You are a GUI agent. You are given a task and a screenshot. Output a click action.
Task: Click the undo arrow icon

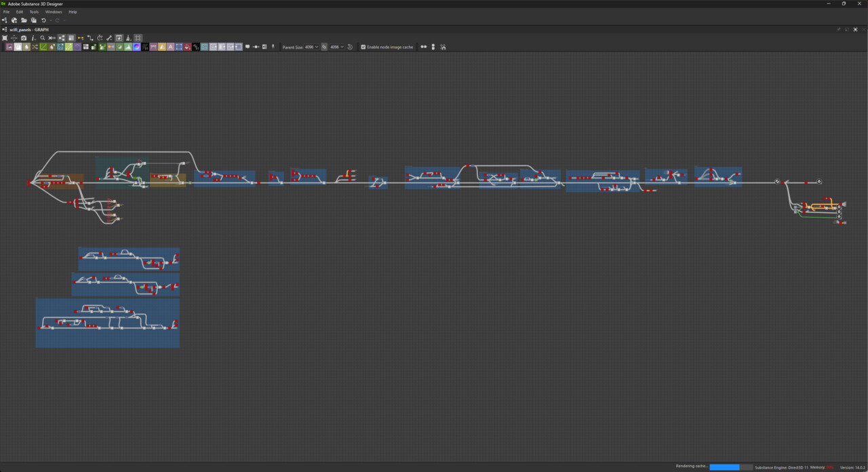pyautogui.click(x=43, y=20)
